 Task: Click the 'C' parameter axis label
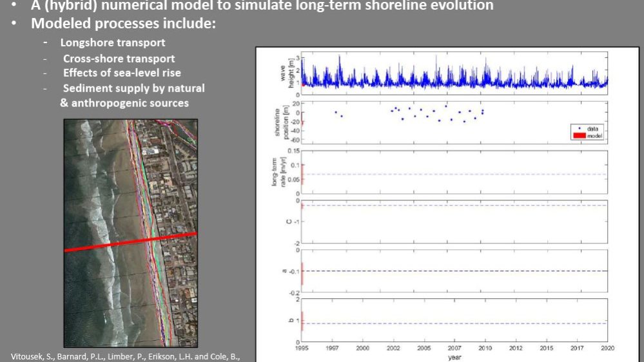click(x=288, y=222)
